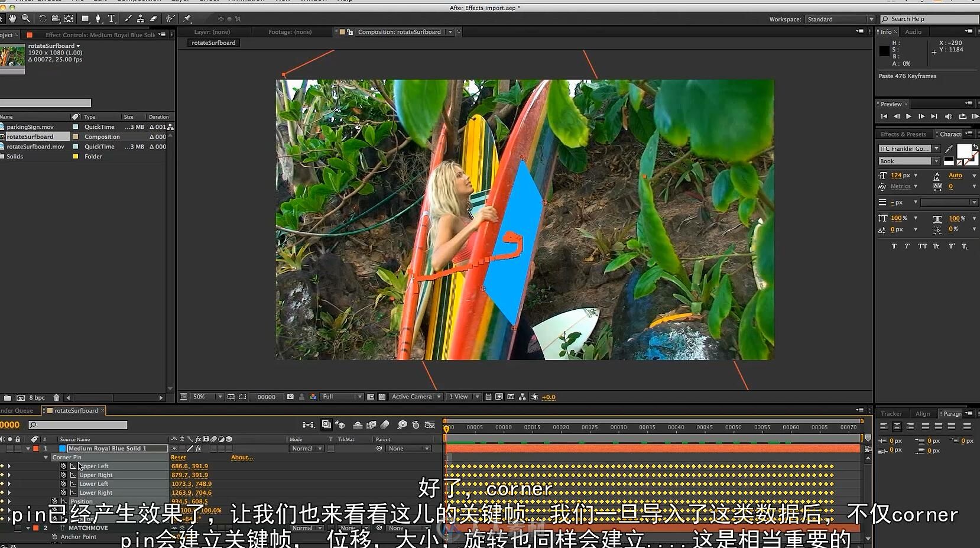The image size is (980, 548).
Task: Select the Rectangle shape tool
Action: pos(85,19)
